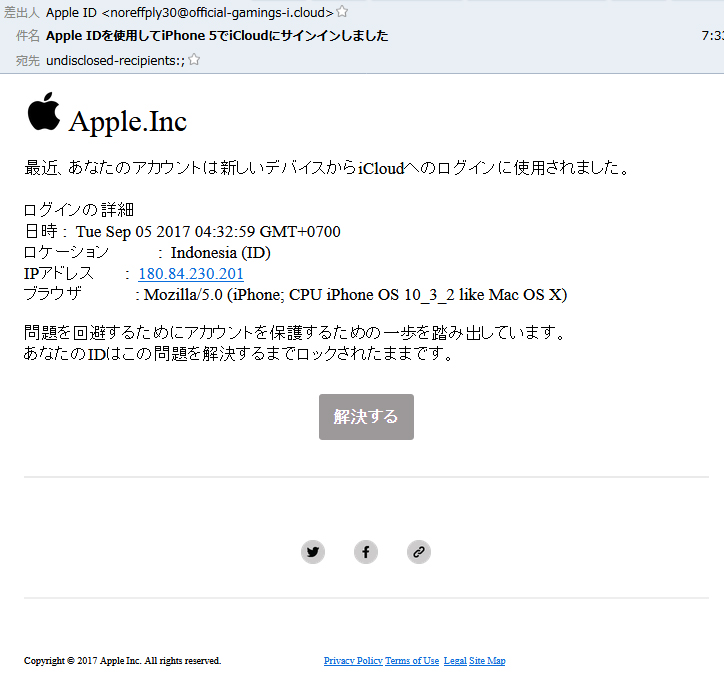Star the undisclosed-recipients entry
724x679 pixels.
[194, 60]
